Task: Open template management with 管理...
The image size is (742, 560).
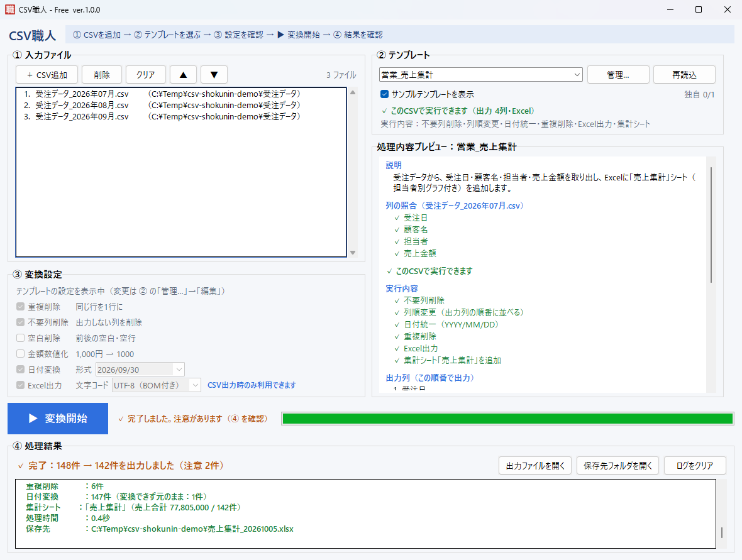Action: pyautogui.click(x=618, y=75)
